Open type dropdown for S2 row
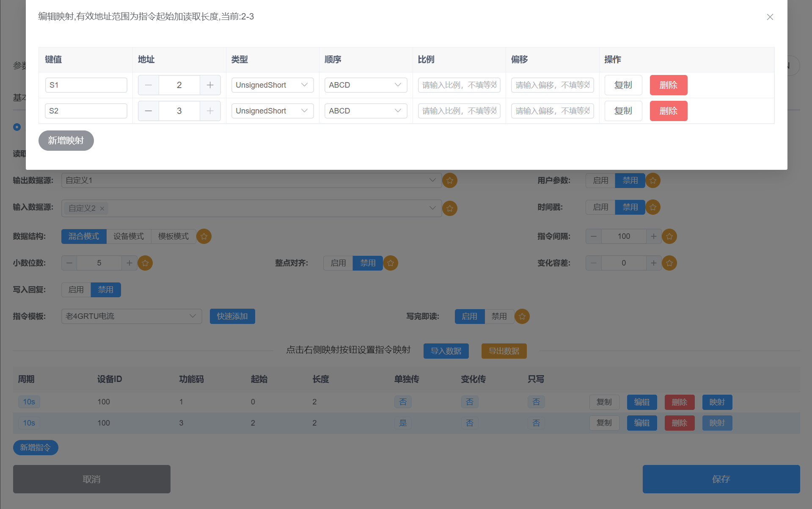The image size is (812, 509). coord(273,111)
